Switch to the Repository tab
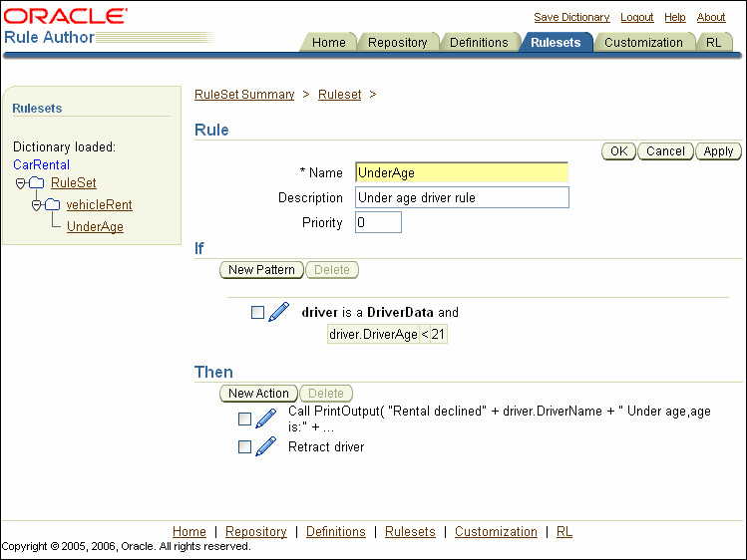Viewport: 747px width, 560px height. [397, 42]
